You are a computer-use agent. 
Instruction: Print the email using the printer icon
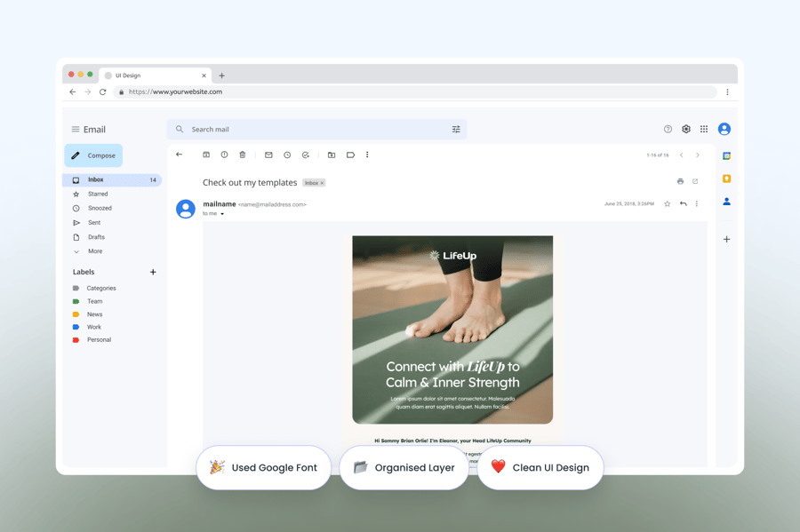[680, 181]
